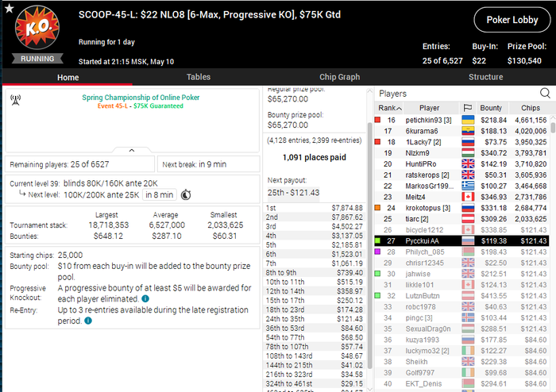Viewport: 556px width, 392px height.
Task: Click the Ukraine flag for petichkin93
Action: pyautogui.click(x=468, y=120)
